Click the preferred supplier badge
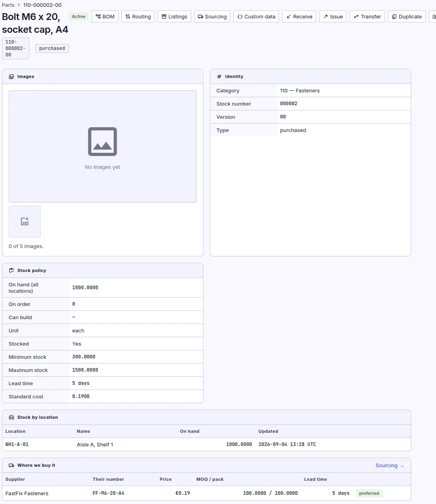Viewport: 436px width, 504px height. coord(369,493)
